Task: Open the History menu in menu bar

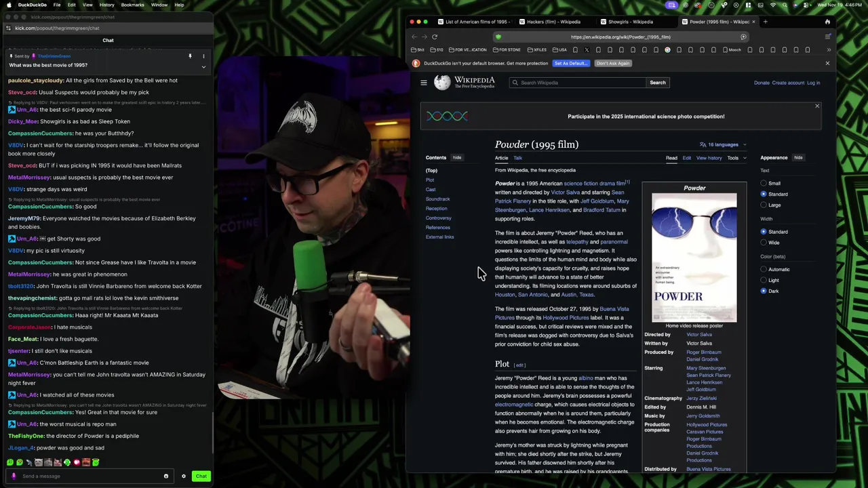Action: 106,5
